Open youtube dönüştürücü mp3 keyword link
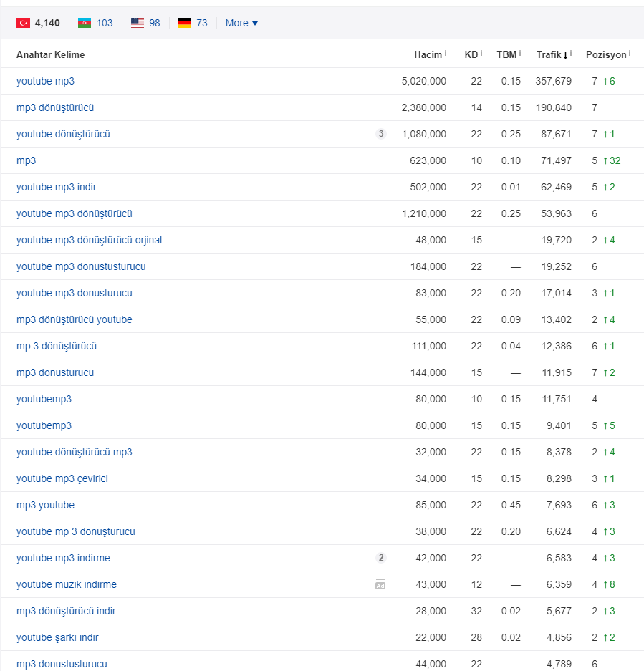This screenshot has height=671, width=644. click(x=74, y=452)
